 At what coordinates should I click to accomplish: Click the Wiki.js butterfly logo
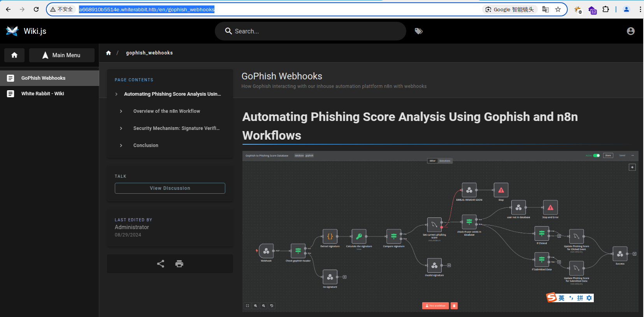coord(12,31)
